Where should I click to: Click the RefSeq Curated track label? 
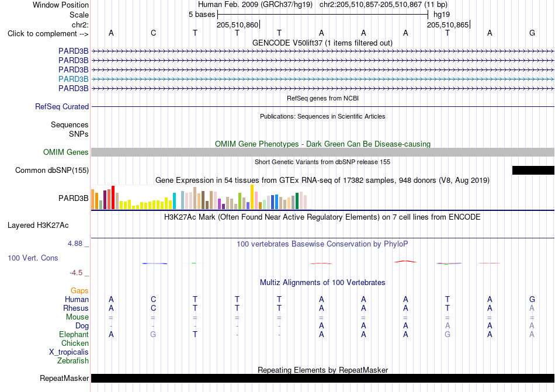coord(62,106)
